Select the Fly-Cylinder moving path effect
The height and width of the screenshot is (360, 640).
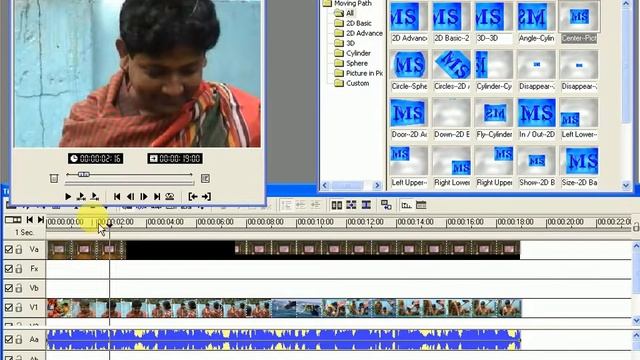pyautogui.click(x=494, y=119)
